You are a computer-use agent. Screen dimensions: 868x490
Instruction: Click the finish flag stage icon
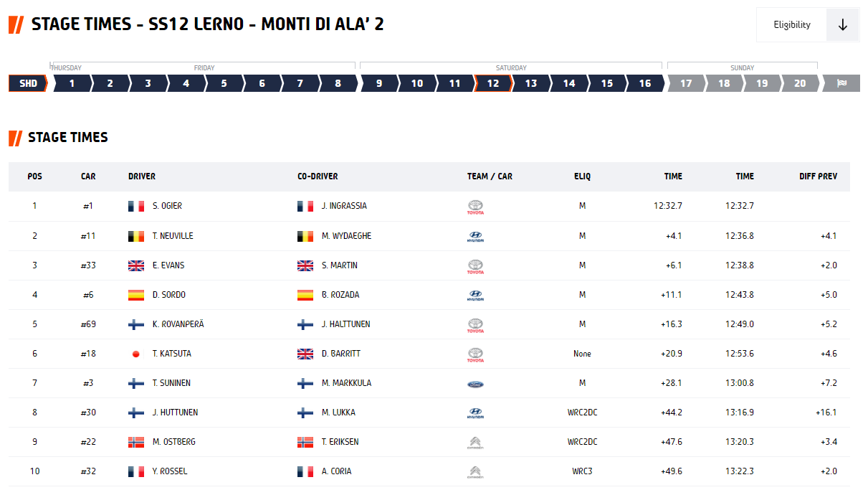pos(841,83)
